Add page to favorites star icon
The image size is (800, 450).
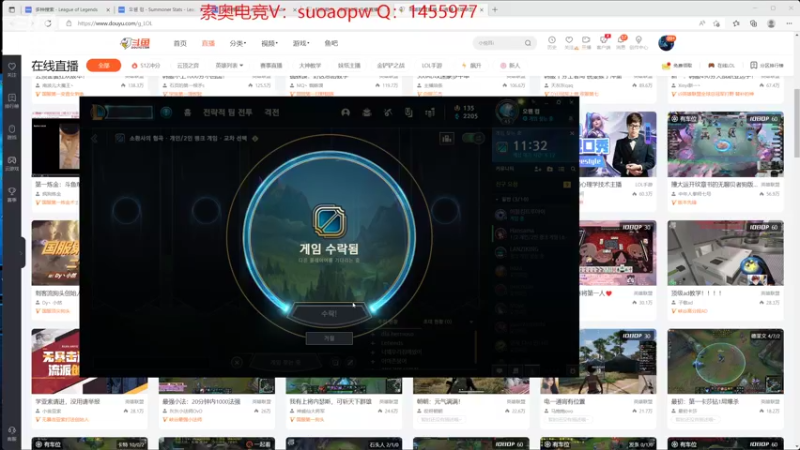pos(717,23)
